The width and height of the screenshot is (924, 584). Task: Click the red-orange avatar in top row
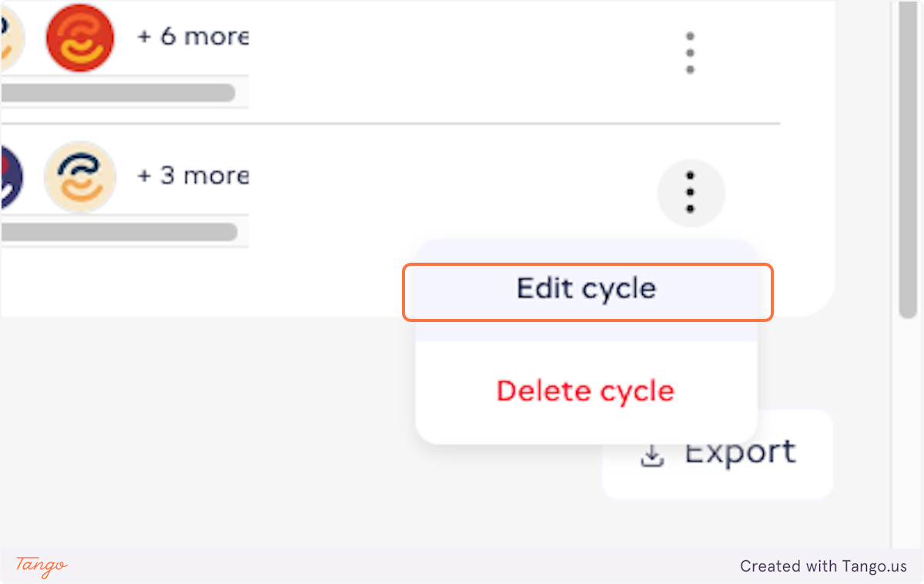point(80,38)
